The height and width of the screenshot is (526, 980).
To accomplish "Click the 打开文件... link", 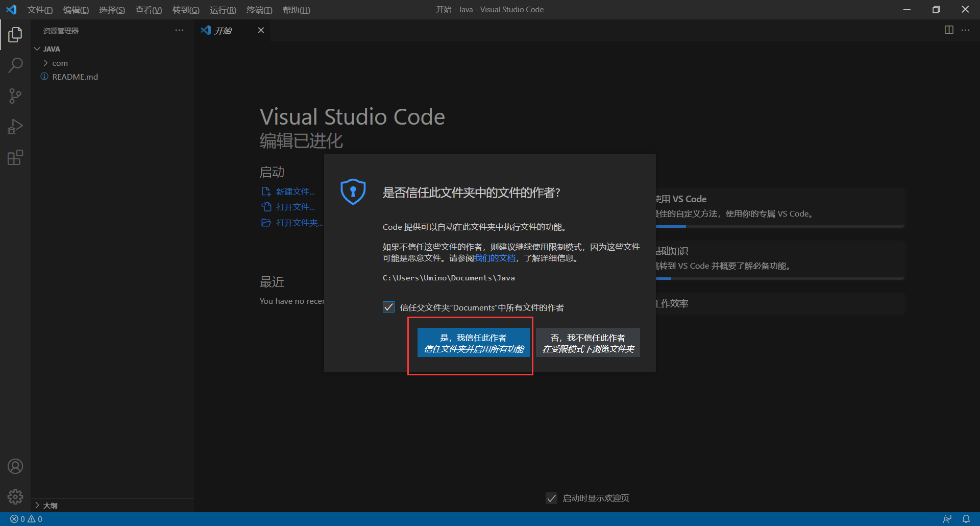I will 295,207.
